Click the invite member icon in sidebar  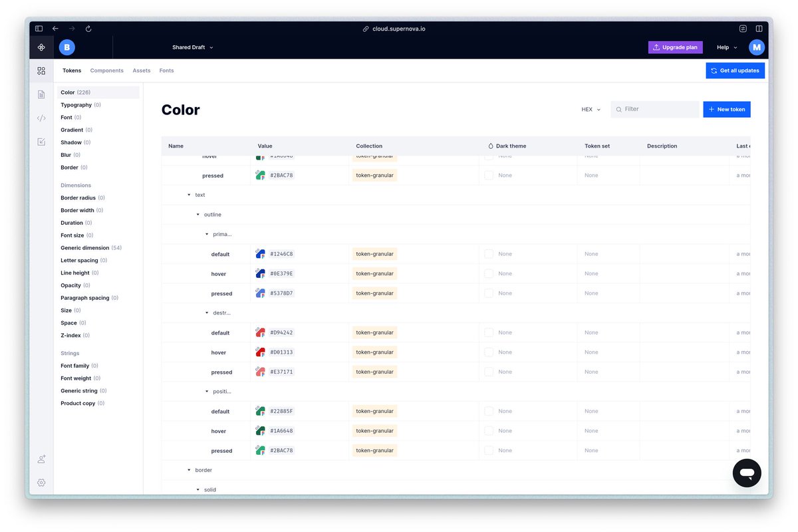[x=41, y=459]
